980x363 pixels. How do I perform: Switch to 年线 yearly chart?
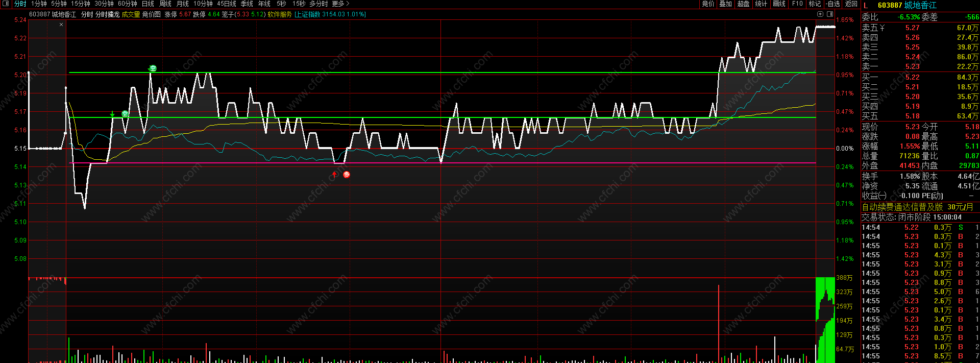264,4
